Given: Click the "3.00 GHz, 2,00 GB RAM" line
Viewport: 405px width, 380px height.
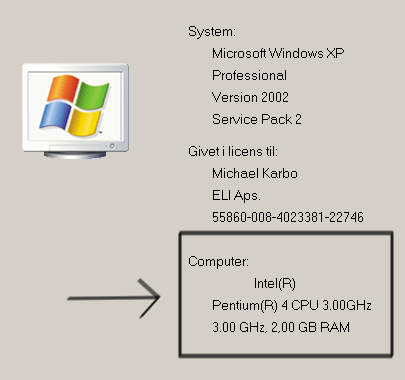Looking at the screenshot, I should [x=281, y=327].
